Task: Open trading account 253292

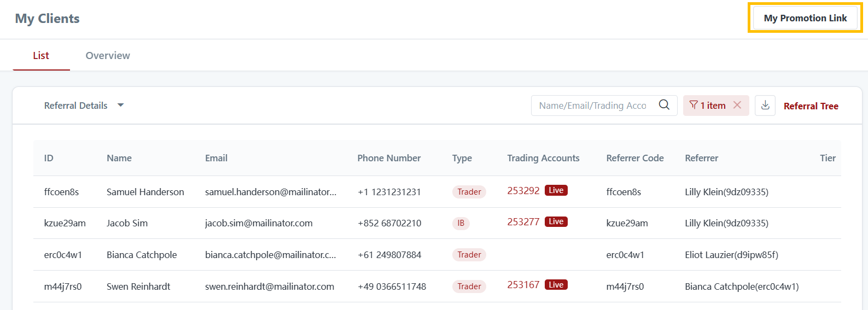Action: (523, 191)
